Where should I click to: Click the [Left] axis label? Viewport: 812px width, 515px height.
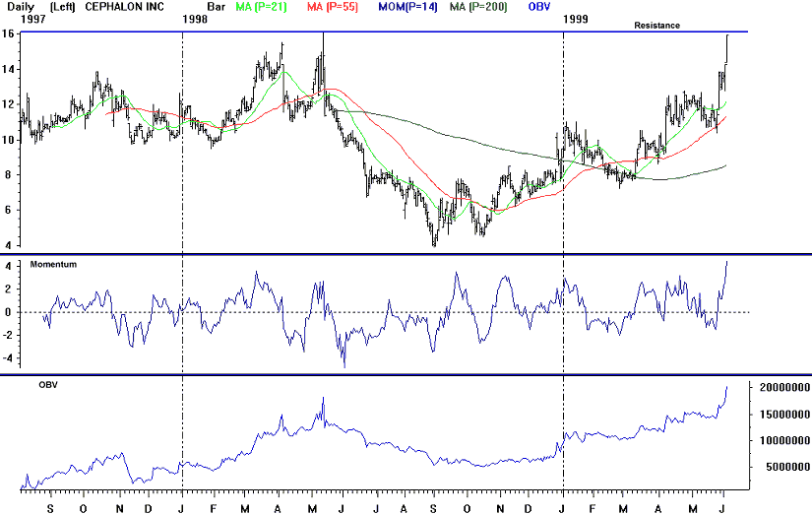click(63, 7)
